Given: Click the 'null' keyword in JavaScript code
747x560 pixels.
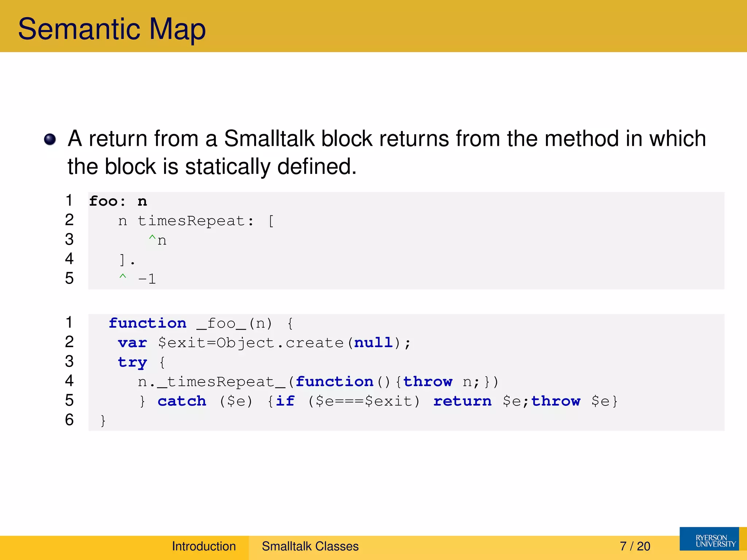Looking at the screenshot, I should coord(373,343).
